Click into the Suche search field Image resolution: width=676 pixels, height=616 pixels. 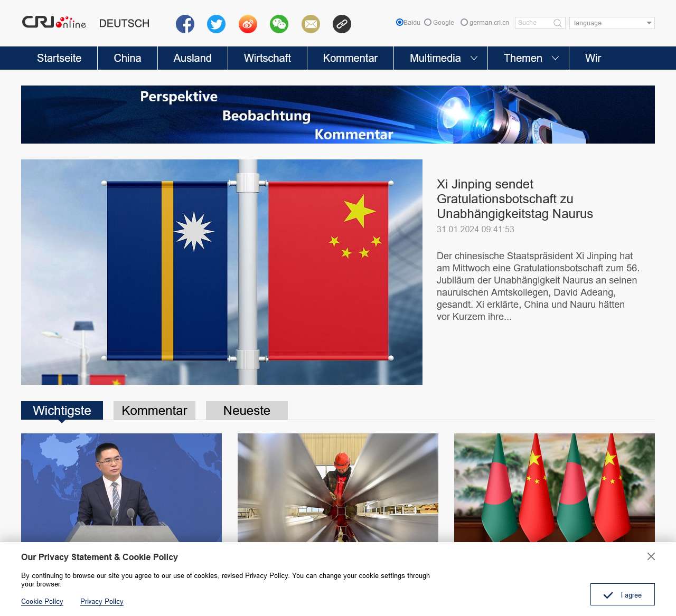click(x=533, y=23)
